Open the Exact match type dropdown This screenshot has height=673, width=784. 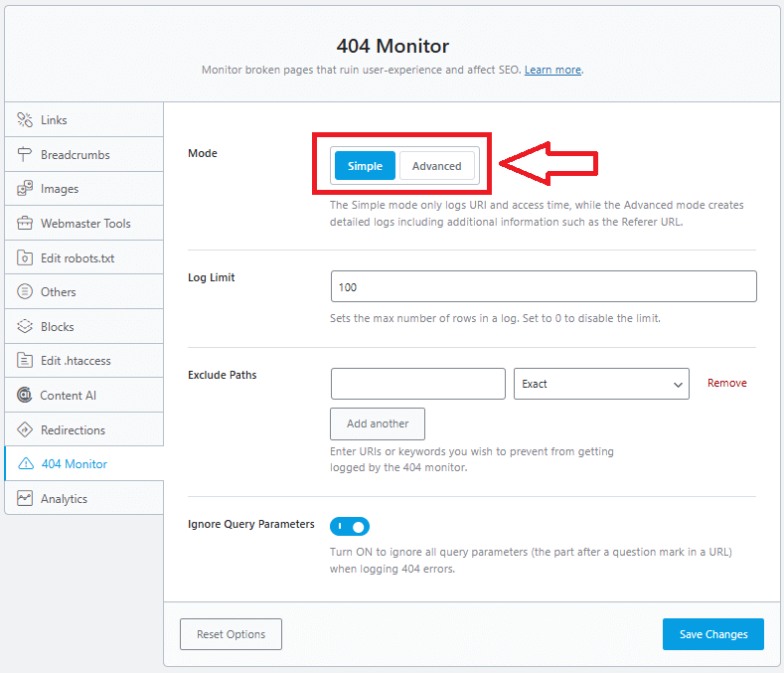[600, 384]
